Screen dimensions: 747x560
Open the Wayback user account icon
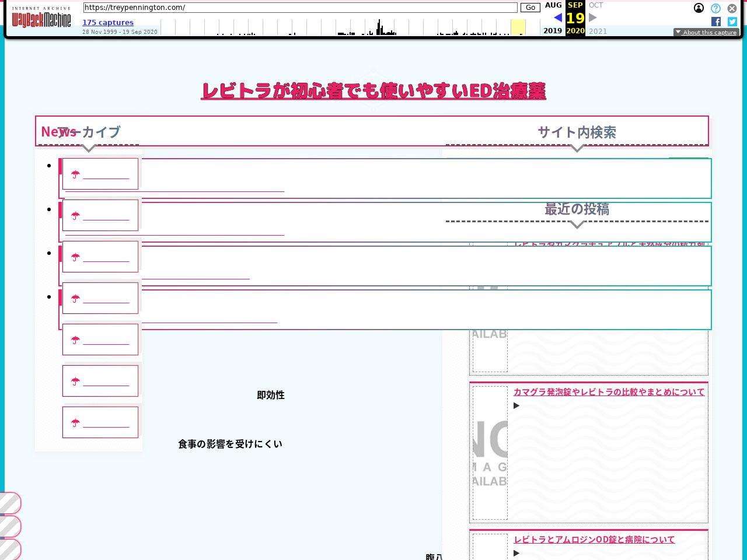pyautogui.click(x=699, y=8)
